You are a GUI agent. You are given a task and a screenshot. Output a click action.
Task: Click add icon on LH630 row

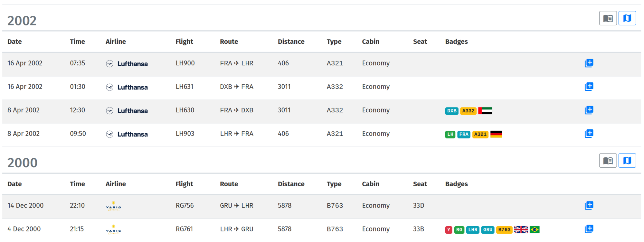click(x=589, y=110)
